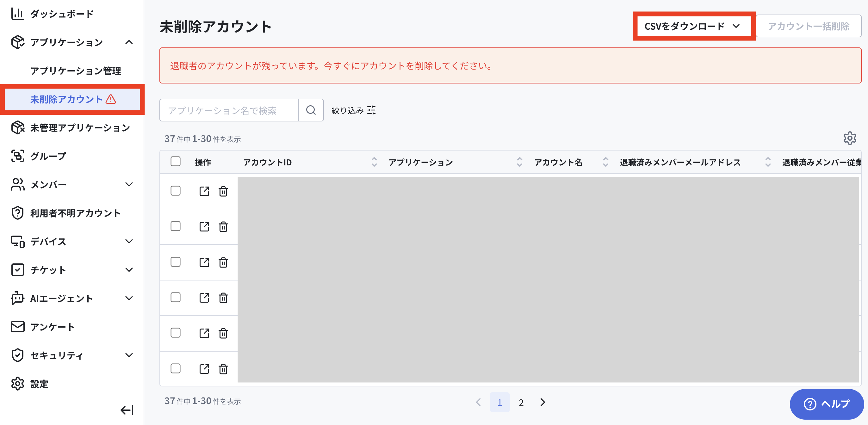
Task: Click the チケット checkmark icon
Action: pyautogui.click(x=17, y=270)
